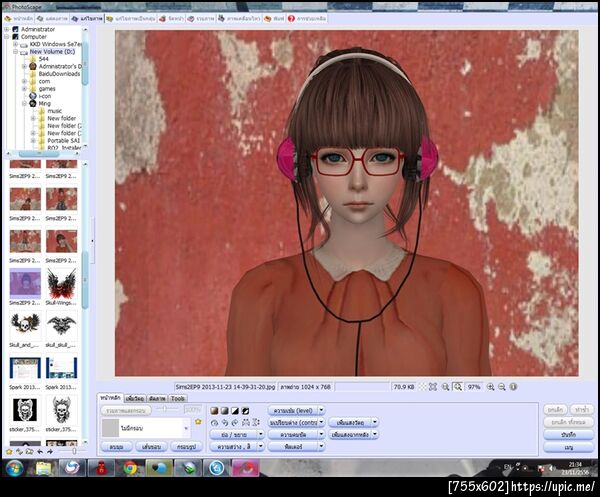The width and height of the screenshot is (600, 497).
Task: Open the help tab with red question mark
Action: click(x=307, y=18)
